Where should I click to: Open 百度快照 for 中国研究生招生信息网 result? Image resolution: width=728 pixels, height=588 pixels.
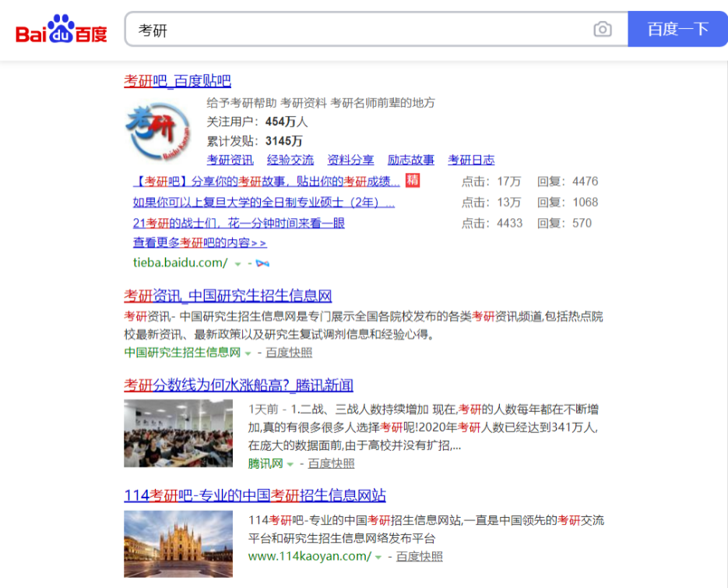pyautogui.click(x=289, y=353)
